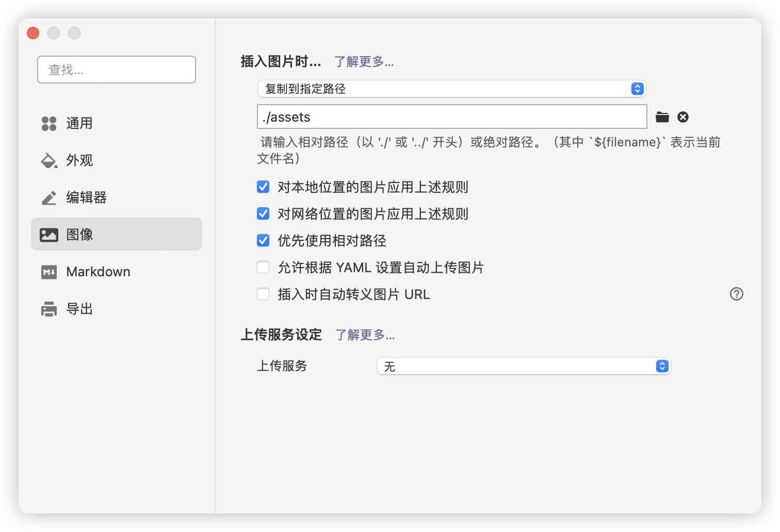The width and height of the screenshot is (780, 532).
Task: Open the image insert action dropdown (复制到指定路径)
Action: coord(451,89)
